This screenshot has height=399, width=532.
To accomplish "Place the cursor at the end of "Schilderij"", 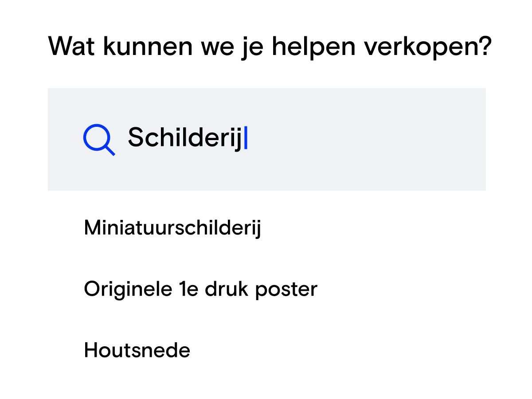I will pyautogui.click(x=245, y=138).
